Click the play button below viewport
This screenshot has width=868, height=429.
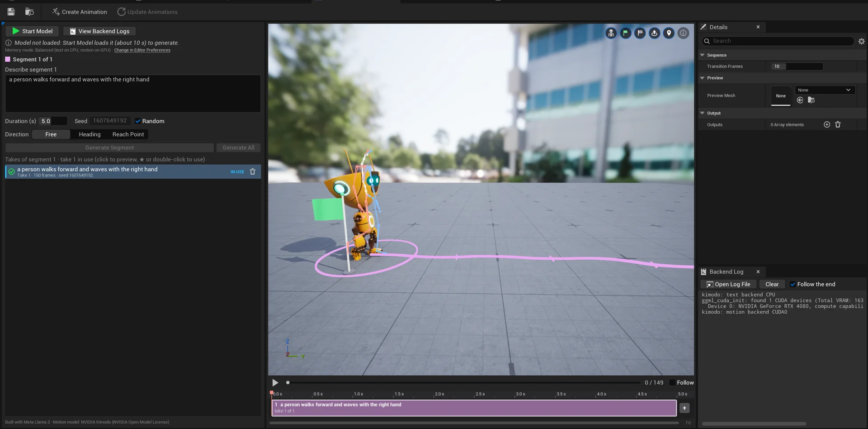click(275, 383)
